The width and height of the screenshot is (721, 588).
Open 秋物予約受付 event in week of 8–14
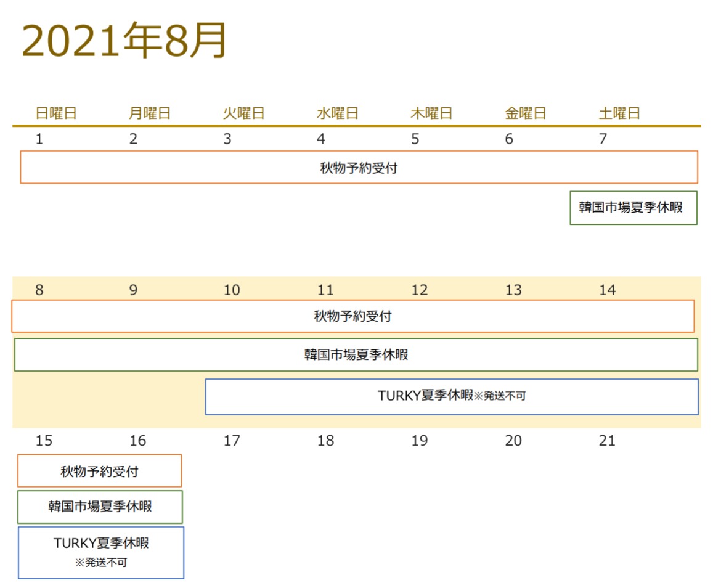352,316
